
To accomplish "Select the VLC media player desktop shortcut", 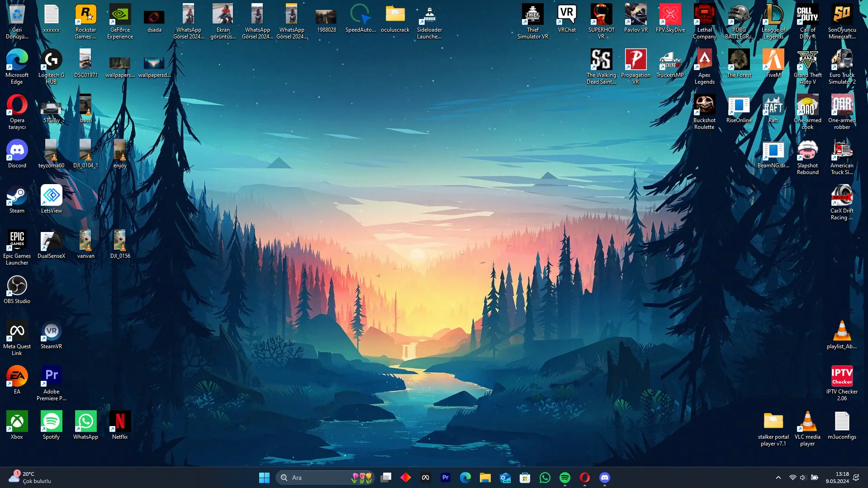I will point(807,428).
